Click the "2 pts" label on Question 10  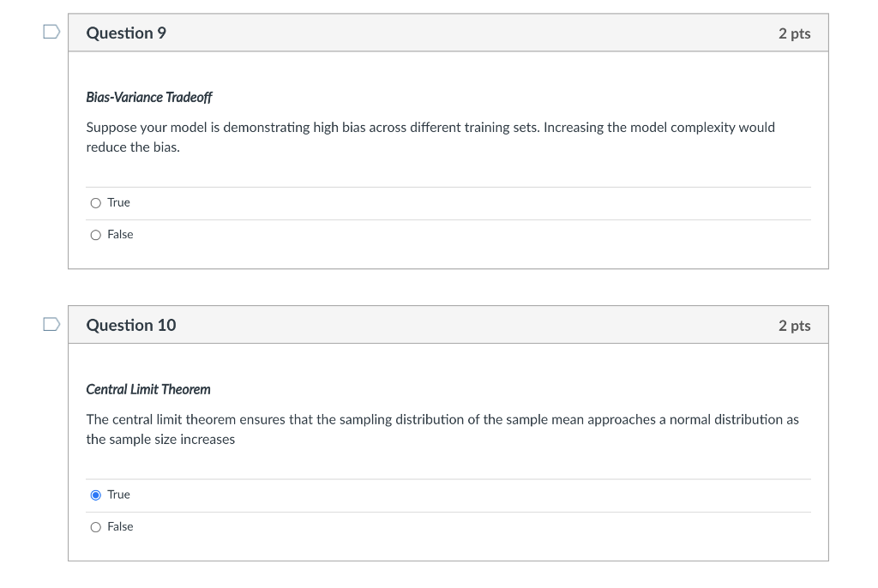click(x=794, y=326)
